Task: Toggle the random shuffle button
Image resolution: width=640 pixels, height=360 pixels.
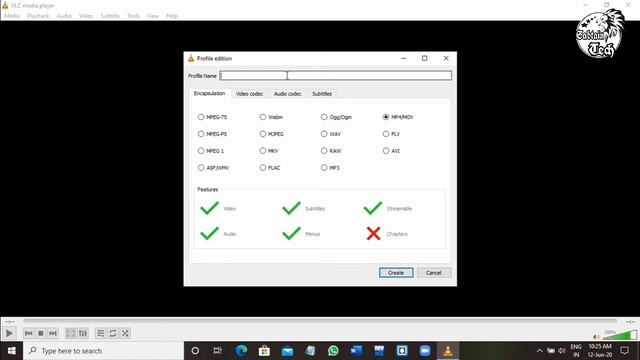Action: pyautogui.click(x=125, y=333)
